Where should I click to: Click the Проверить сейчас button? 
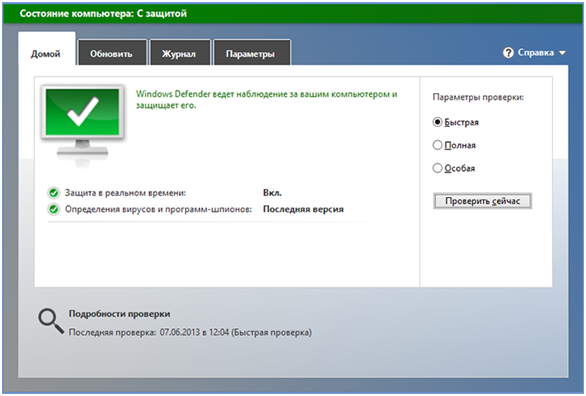482,201
